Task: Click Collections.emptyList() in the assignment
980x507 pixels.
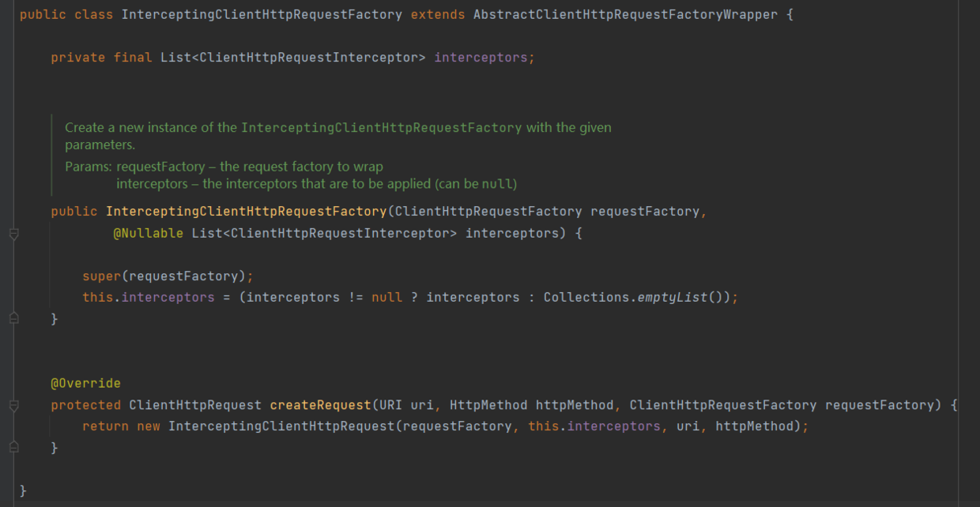Action: click(639, 297)
